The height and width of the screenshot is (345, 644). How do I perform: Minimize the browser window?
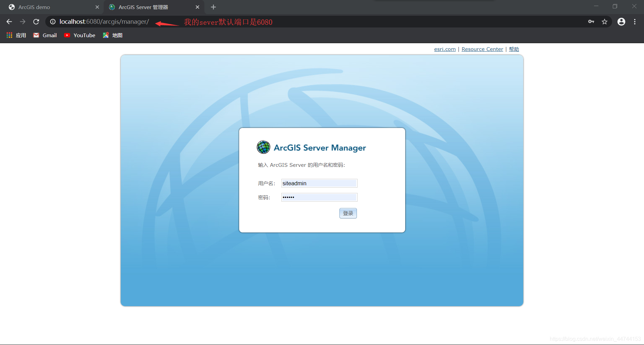[596, 6]
